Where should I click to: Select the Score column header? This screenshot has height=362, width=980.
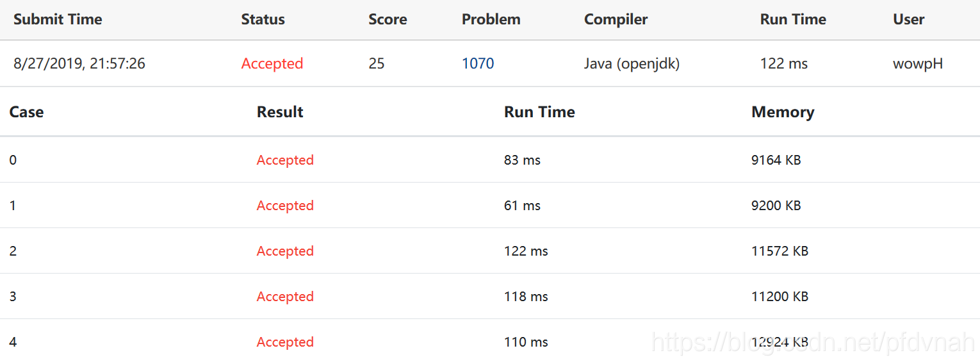388,19
